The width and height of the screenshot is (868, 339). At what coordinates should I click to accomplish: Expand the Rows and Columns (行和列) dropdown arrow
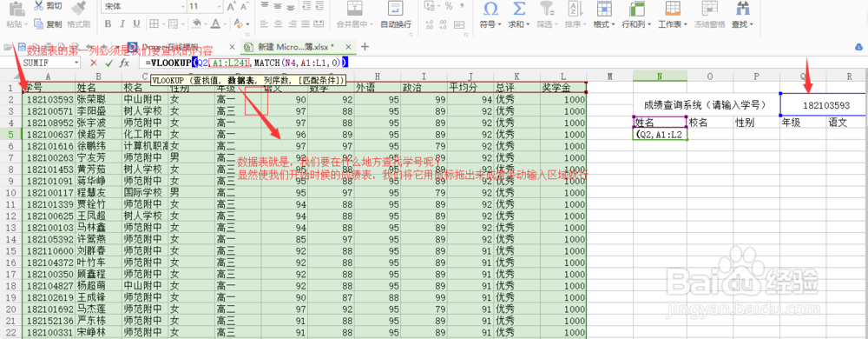click(648, 25)
